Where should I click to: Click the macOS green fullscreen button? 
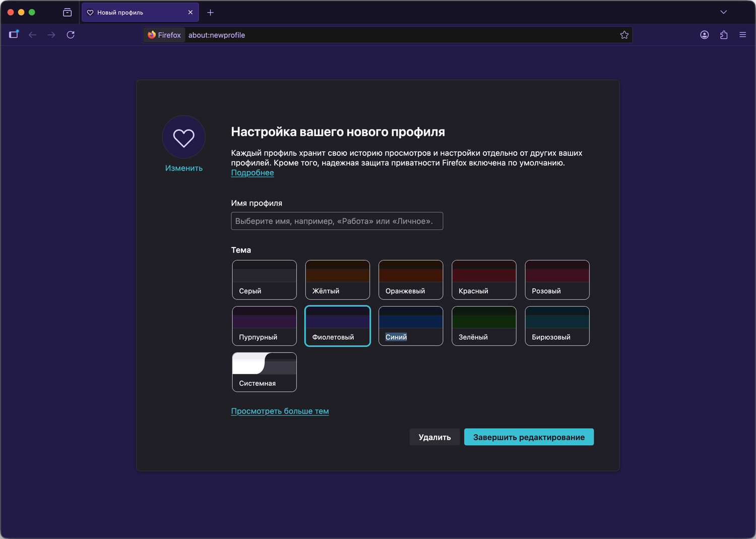point(32,12)
